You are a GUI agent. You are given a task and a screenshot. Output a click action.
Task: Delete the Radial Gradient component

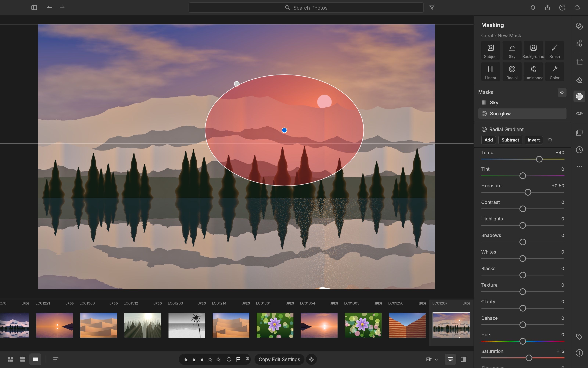(550, 140)
